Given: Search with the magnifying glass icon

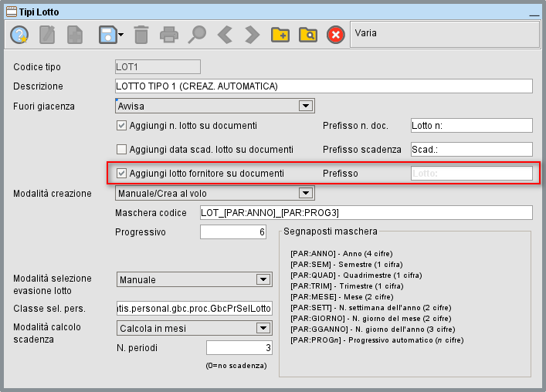Looking at the screenshot, I should [x=197, y=35].
